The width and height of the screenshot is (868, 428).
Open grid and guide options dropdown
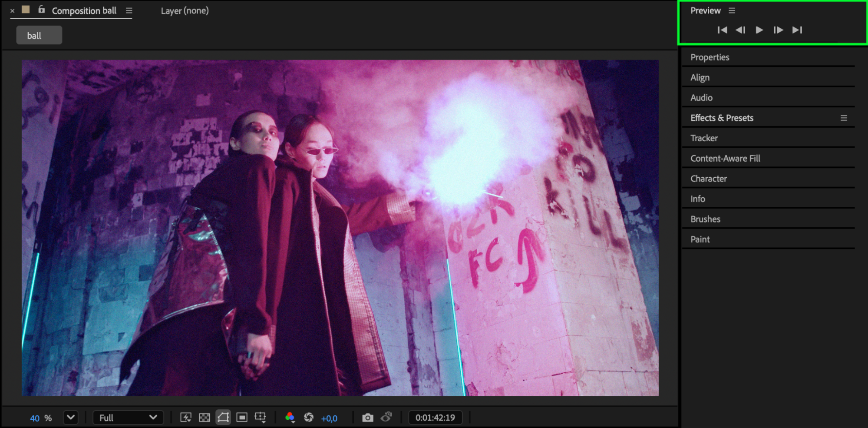pyautogui.click(x=261, y=418)
